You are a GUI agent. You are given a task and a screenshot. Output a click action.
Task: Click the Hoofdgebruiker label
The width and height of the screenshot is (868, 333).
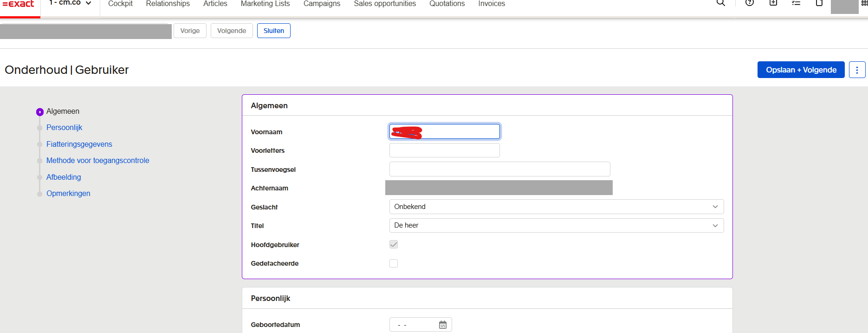coord(275,245)
